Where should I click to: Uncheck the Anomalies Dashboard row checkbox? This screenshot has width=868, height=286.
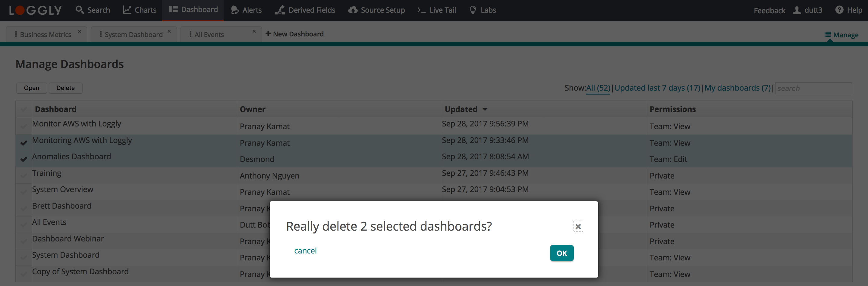[24, 159]
